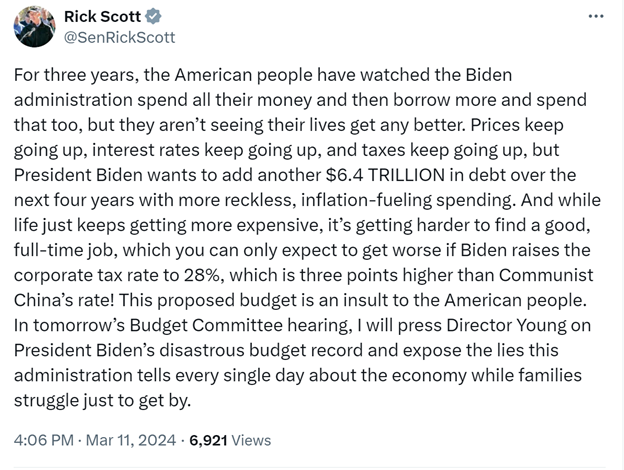The width and height of the screenshot is (624, 470).
Task: Click the "$6.4 TRILLION" text in the tweet
Action: (x=385, y=175)
